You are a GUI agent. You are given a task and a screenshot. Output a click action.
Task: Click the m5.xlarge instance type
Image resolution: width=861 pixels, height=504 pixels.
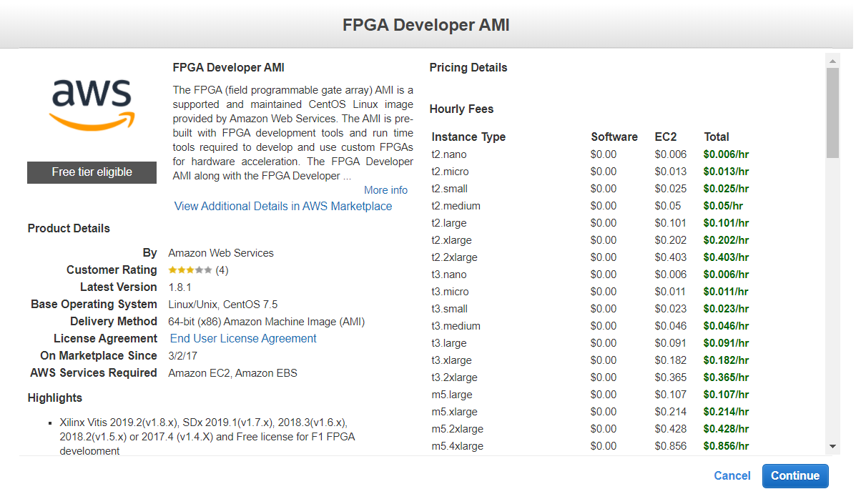[x=454, y=412]
